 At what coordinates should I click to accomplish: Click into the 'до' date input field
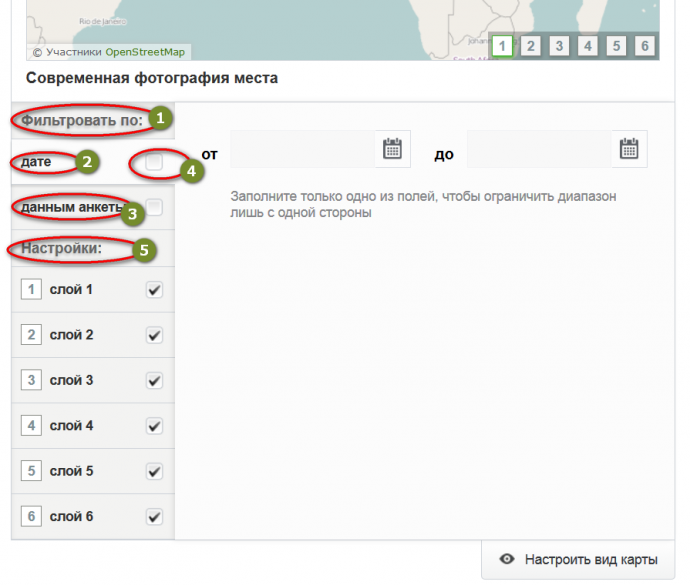click(539, 149)
